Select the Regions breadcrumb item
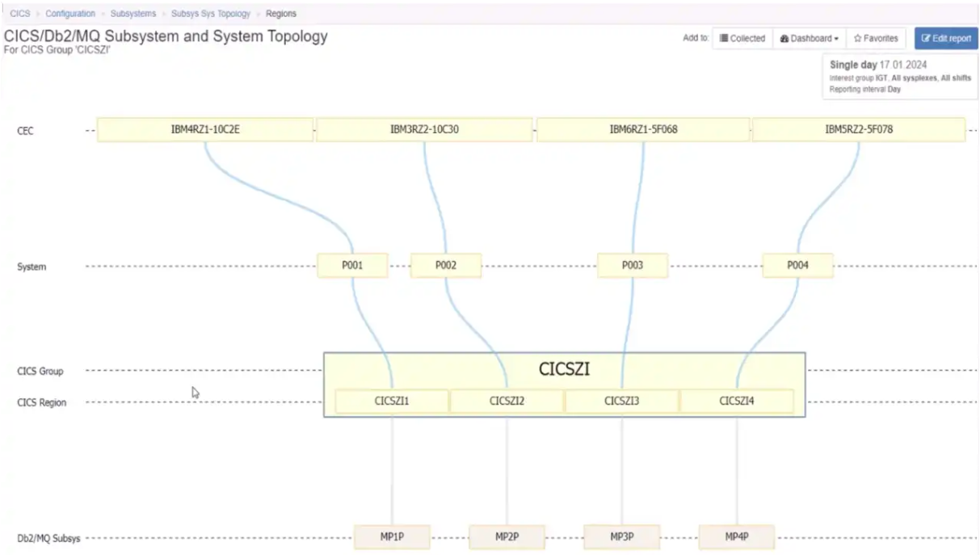980x555 pixels. pyautogui.click(x=281, y=14)
